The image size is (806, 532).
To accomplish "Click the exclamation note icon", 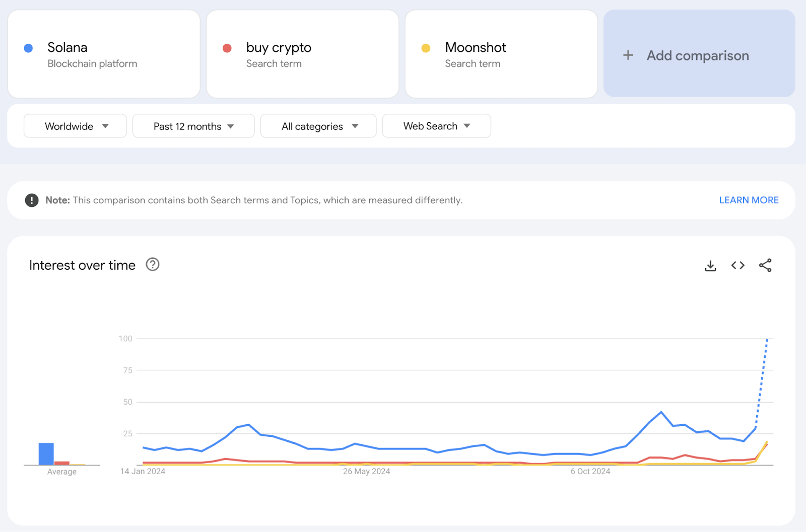I will 32,200.
